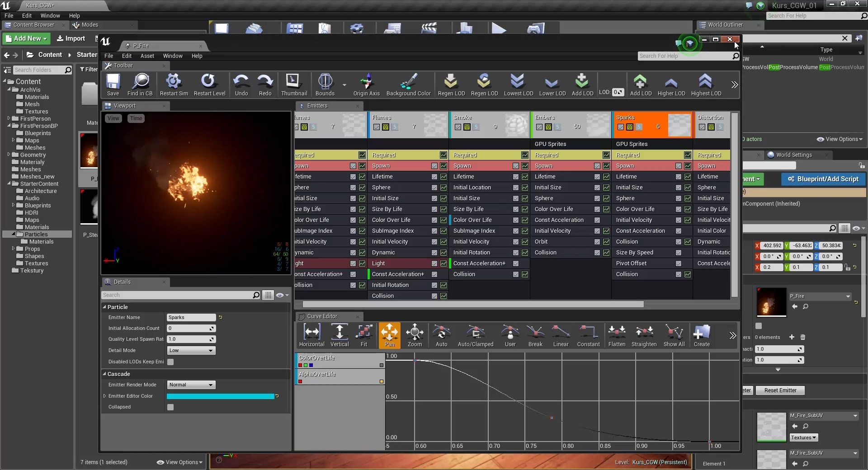This screenshot has height=470, width=868.
Task: Open Find in CB for this system
Action: point(140,85)
